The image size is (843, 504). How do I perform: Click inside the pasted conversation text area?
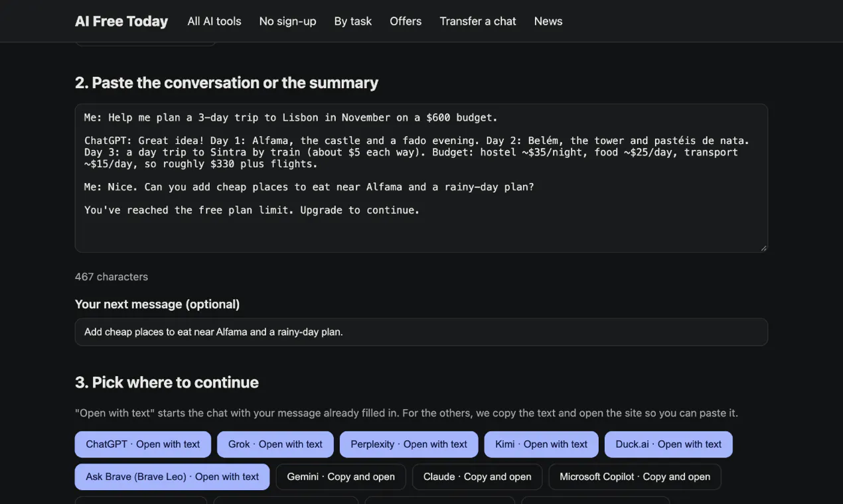tap(421, 178)
